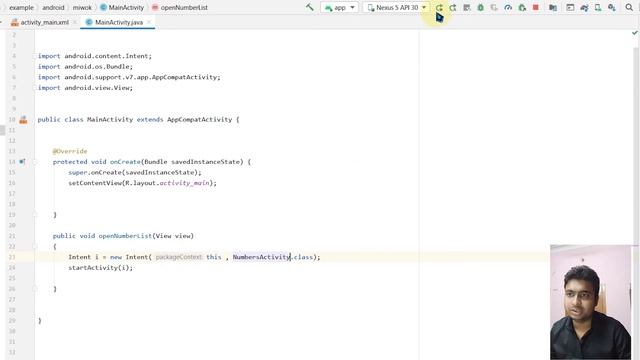Open the AVD Manager device icon
The height and width of the screenshot is (360, 640).
(x=598, y=7)
